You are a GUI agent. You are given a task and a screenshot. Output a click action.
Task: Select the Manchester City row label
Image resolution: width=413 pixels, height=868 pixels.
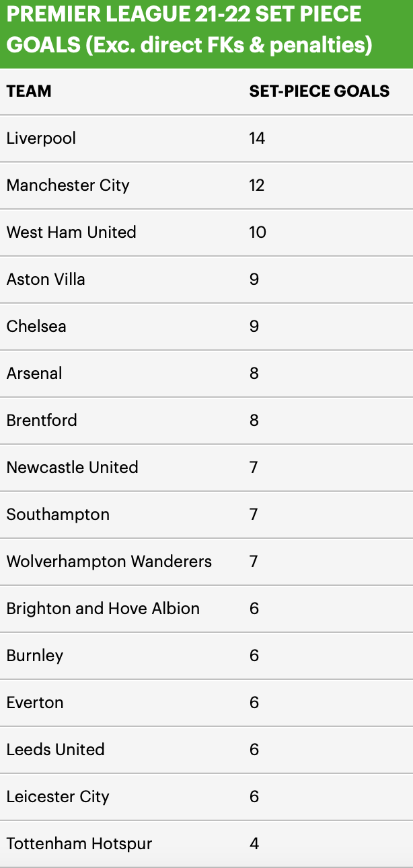coord(68,185)
